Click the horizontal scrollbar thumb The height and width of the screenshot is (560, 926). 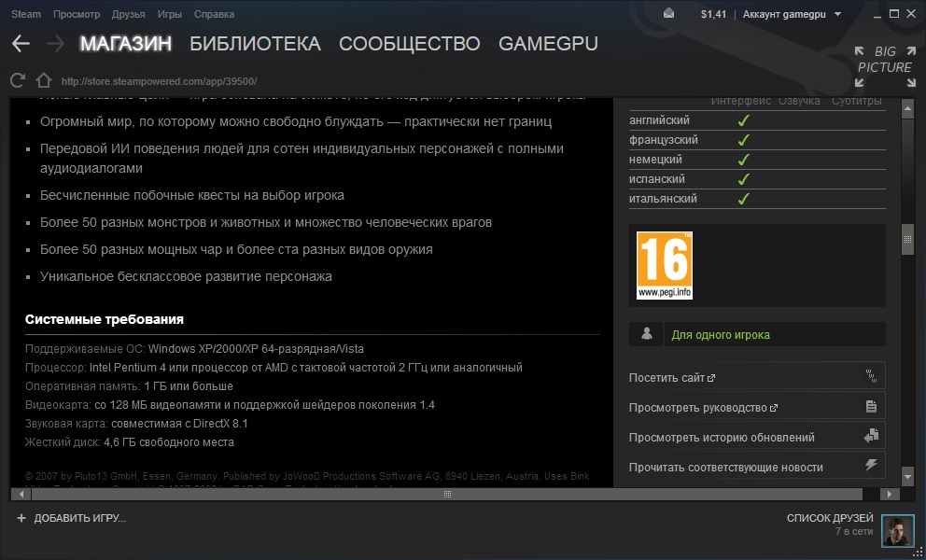coord(447,494)
